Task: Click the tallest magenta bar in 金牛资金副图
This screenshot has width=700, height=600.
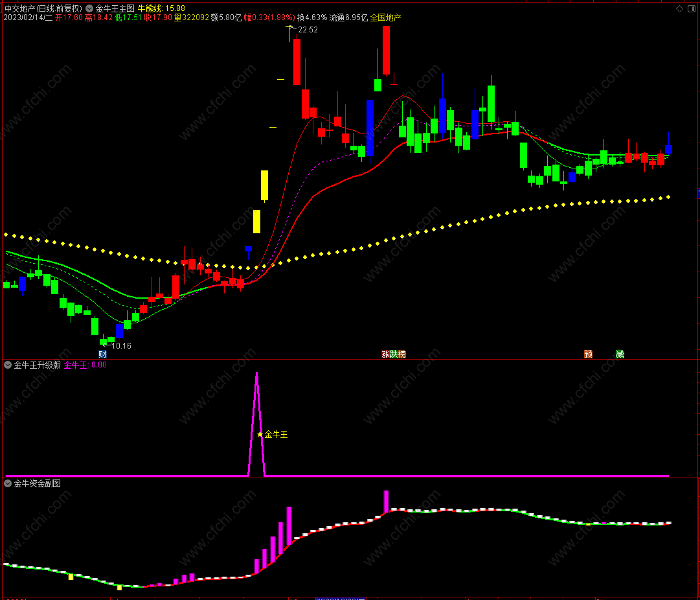Action: (289, 522)
